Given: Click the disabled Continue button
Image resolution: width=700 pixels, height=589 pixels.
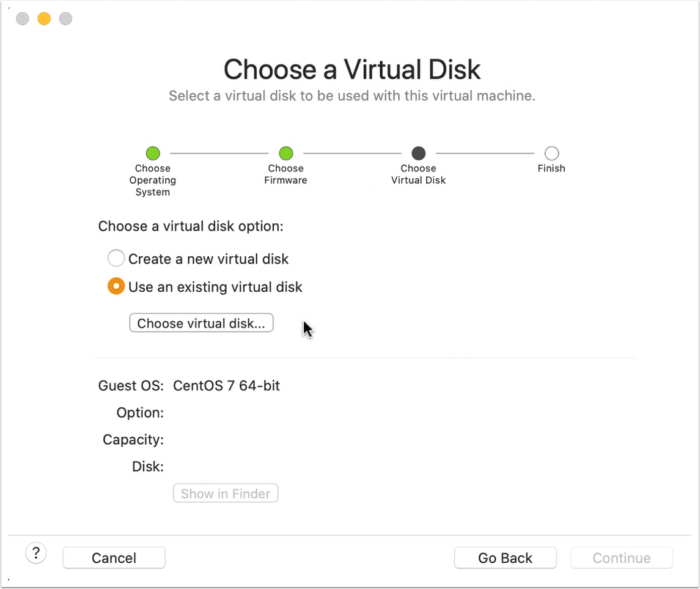Looking at the screenshot, I should (x=621, y=557).
